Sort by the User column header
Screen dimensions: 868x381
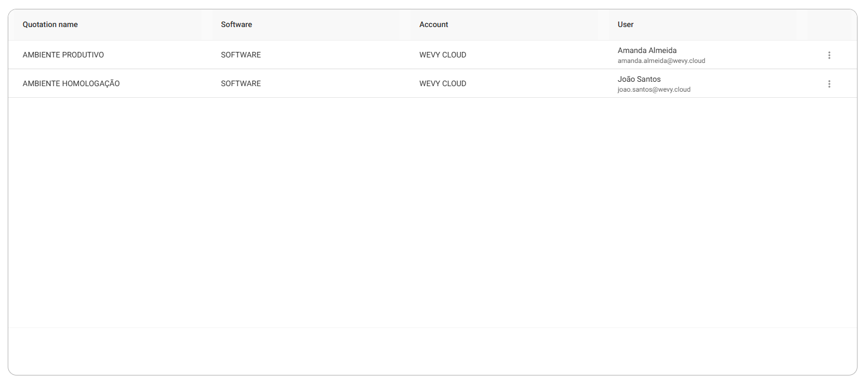[625, 24]
